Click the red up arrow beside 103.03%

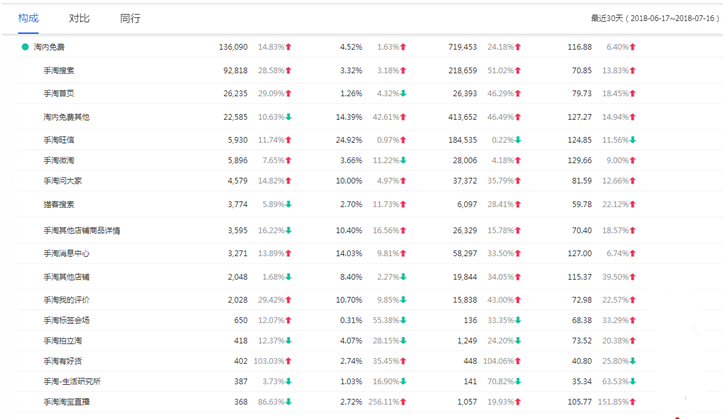(289, 361)
